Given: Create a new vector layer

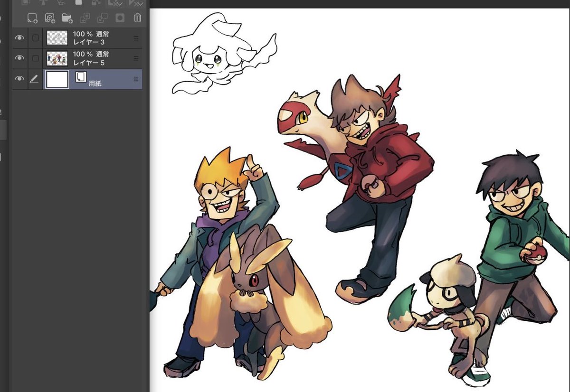Looking at the screenshot, I should [x=50, y=19].
